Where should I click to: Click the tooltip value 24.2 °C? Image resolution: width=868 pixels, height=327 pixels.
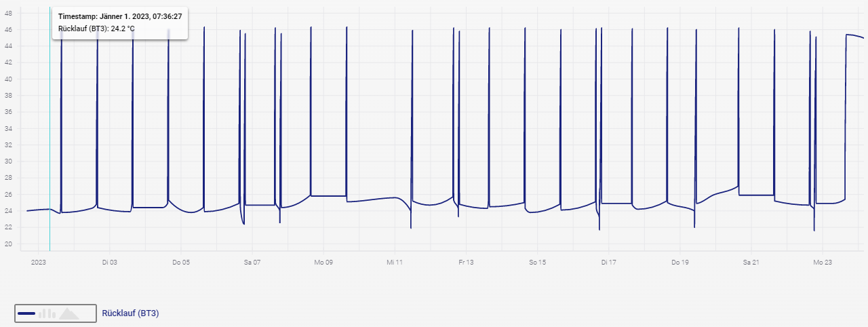pyautogui.click(x=123, y=28)
